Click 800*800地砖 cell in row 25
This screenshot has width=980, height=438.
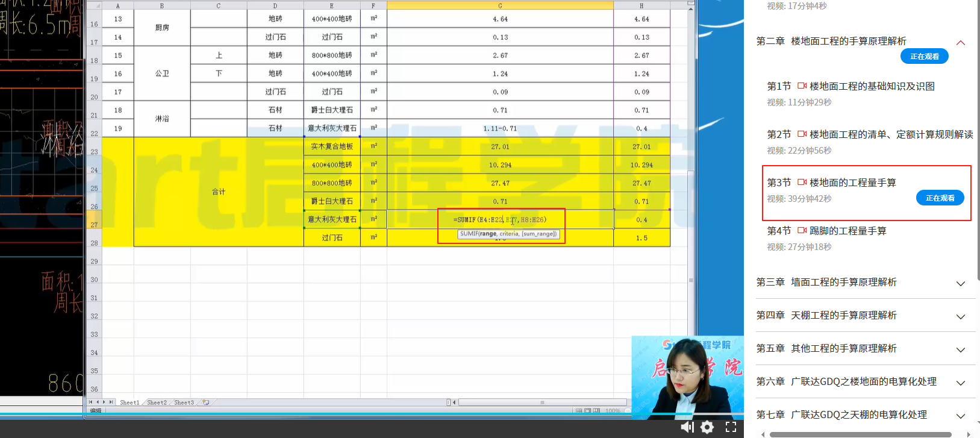click(332, 183)
